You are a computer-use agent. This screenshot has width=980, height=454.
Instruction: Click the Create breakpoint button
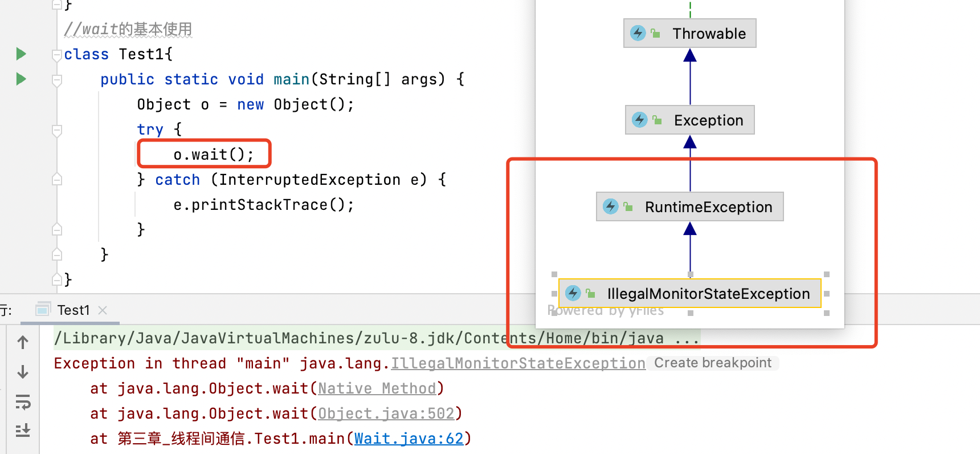point(712,363)
